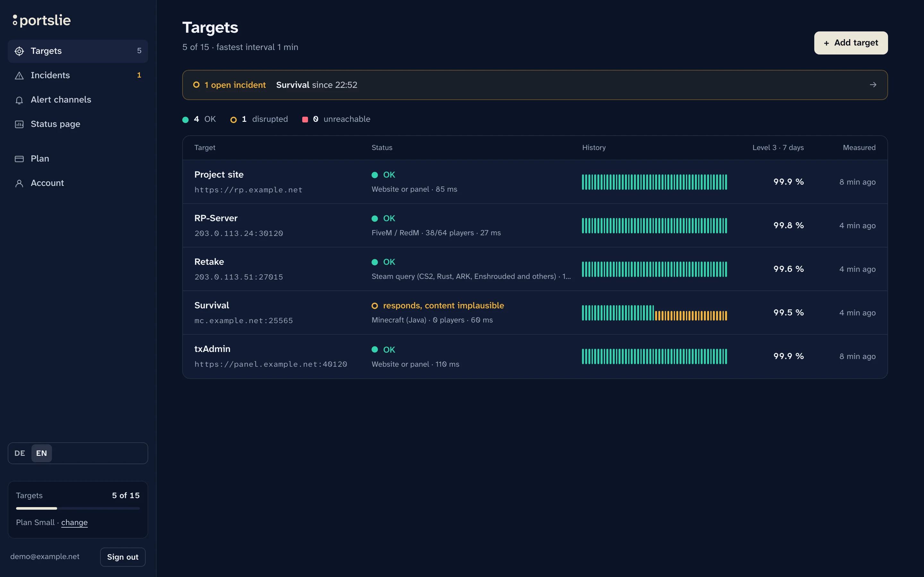924x577 pixels.
Task: Filter targets by disrupted status
Action: tap(259, 119)
